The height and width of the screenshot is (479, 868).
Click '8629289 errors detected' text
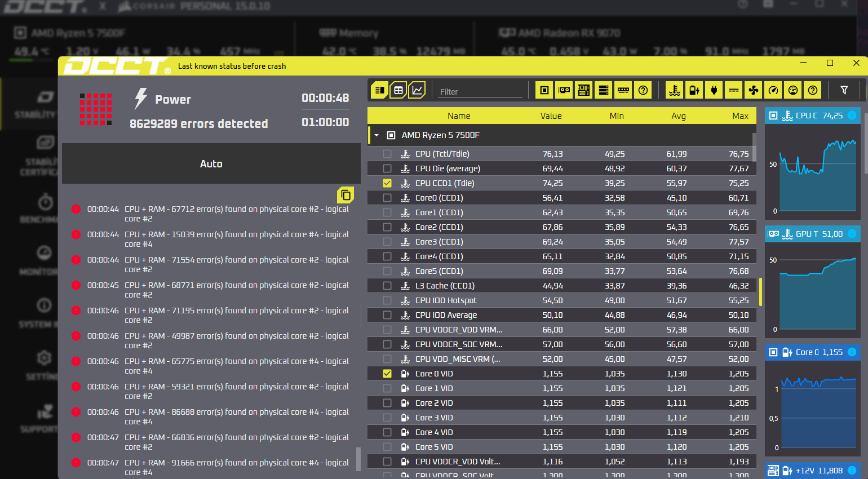click(x=199, y=123)
